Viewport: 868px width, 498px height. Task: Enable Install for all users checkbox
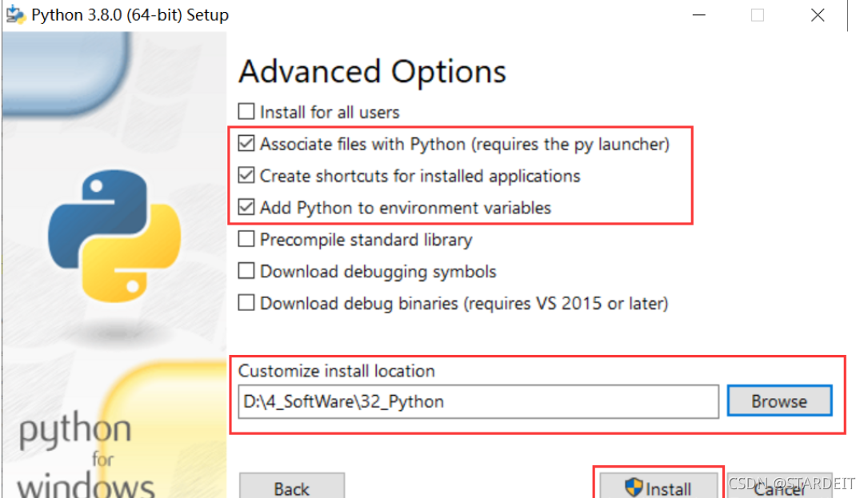pyautogui.click(x=246, y=112)
